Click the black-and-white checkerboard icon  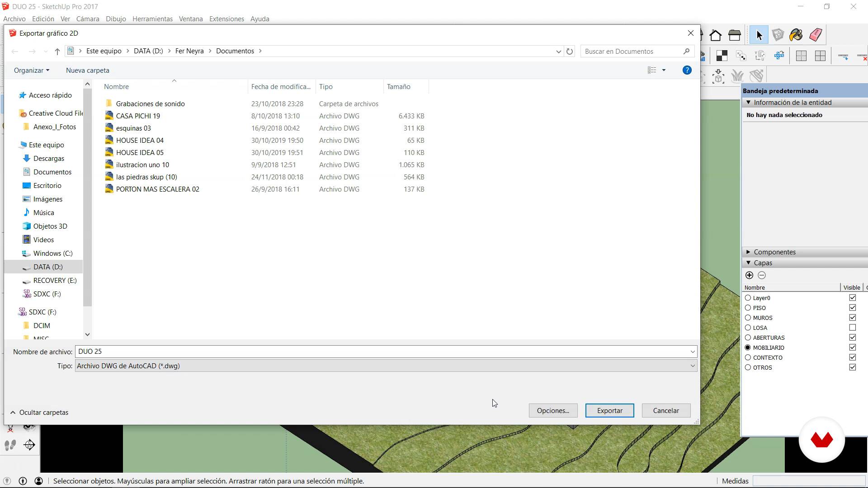point(722,56)
